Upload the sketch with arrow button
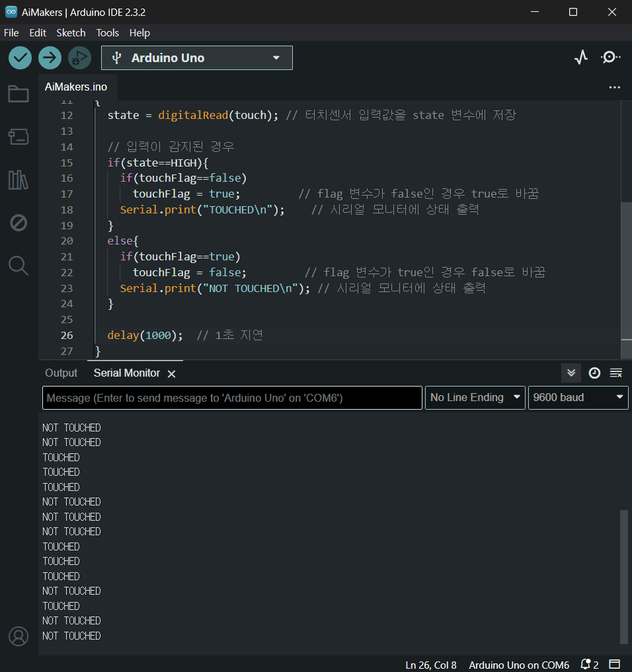This screenshot has width=632, height=672. click(50, 58)
